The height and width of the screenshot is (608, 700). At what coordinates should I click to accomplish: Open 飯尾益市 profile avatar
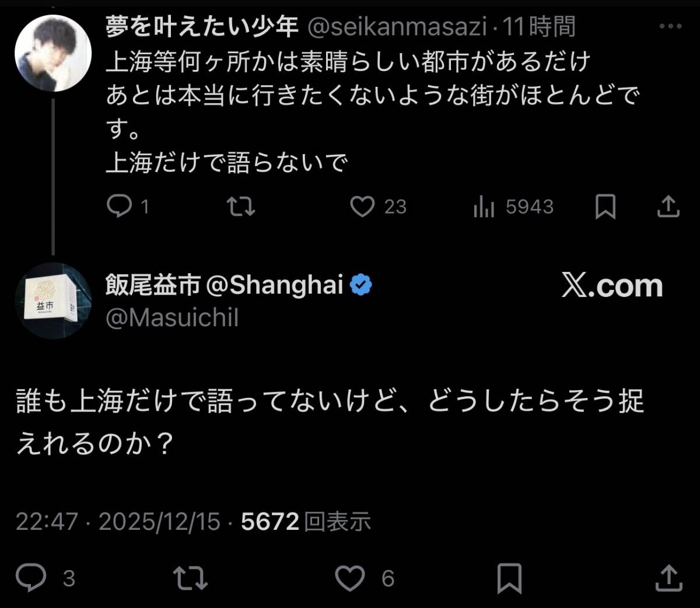(x=53, y=300)
